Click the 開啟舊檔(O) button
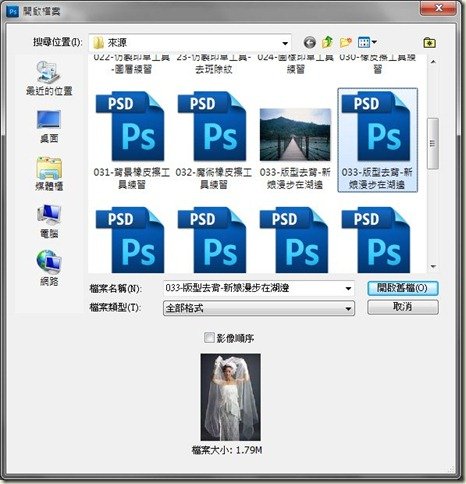 click(403, 288)
